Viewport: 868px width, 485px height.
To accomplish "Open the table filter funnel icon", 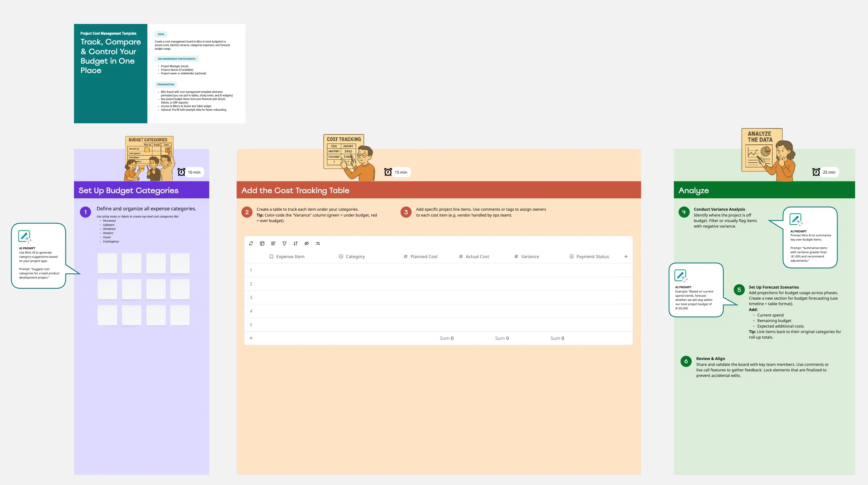I will [x=284, y=243].
